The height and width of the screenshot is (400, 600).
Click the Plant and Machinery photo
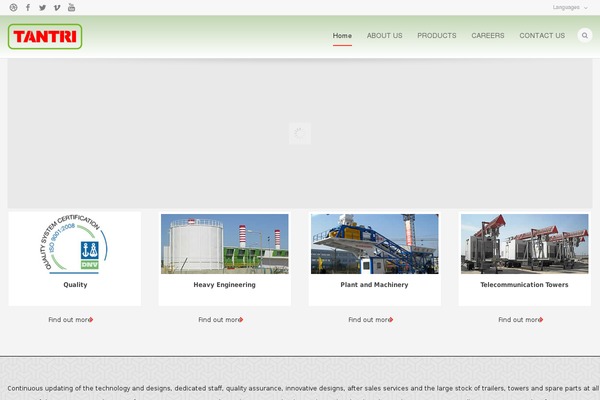point(375,244)
